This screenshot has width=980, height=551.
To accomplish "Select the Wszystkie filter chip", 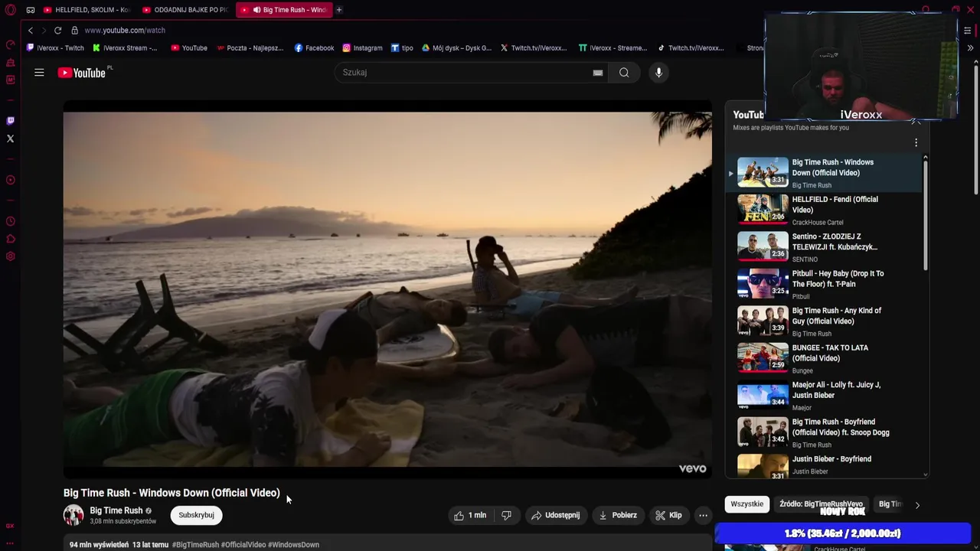I will (x=746, y=504).
